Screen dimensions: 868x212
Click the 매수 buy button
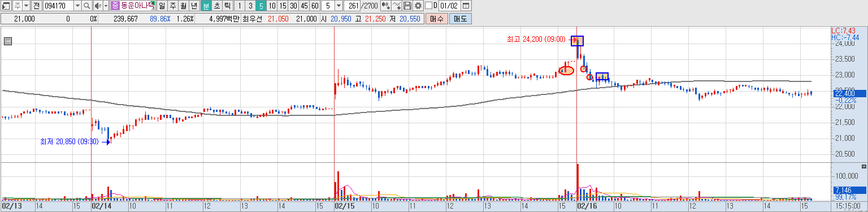click(436, 19)
